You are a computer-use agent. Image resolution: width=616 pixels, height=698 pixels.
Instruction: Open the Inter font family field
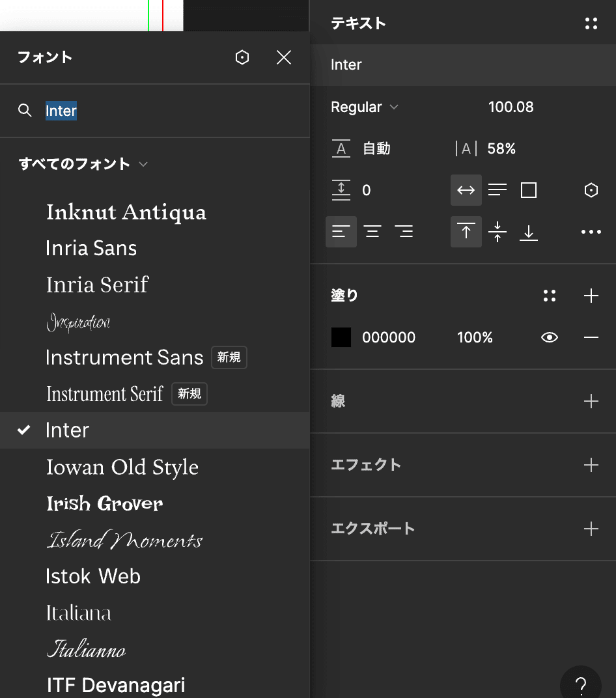coord(463,65)
